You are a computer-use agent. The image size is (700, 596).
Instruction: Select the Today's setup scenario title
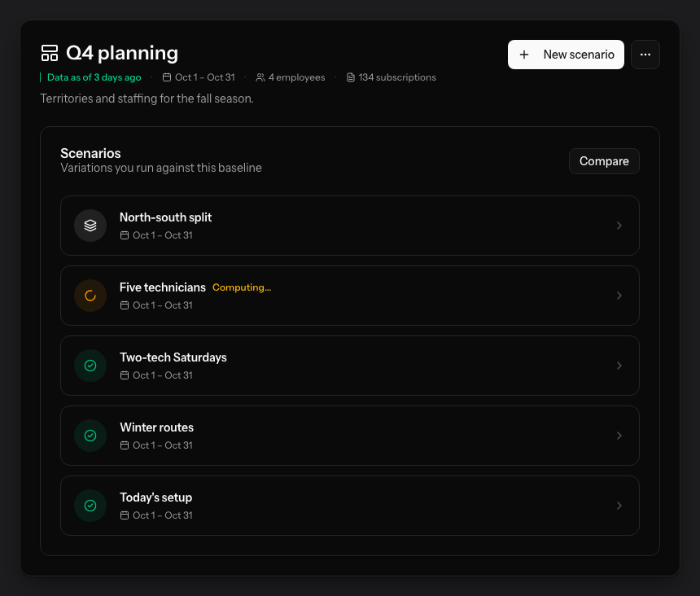pyautogui.click(x=155, y=497)
